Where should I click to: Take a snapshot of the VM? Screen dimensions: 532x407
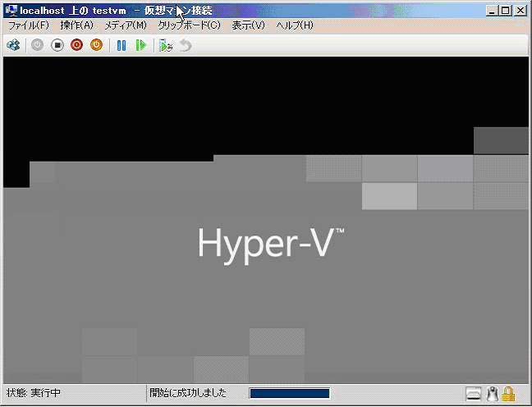point(166,45)
